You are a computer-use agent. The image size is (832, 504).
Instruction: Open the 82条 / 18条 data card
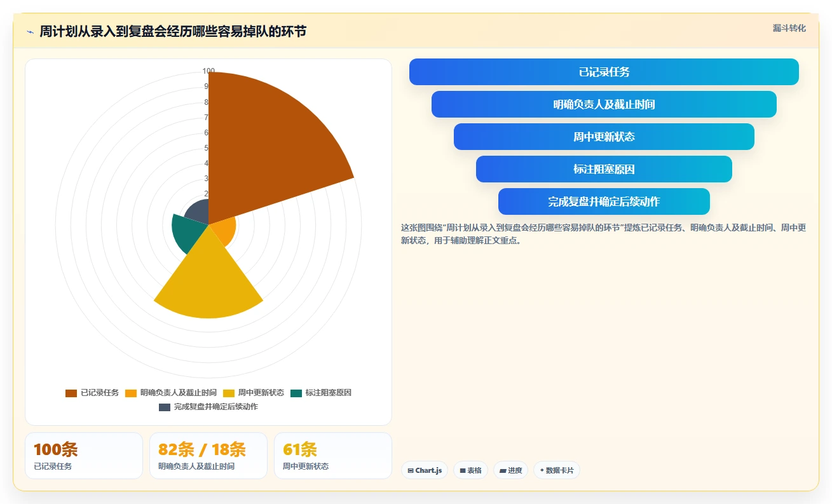click(208, 456)
